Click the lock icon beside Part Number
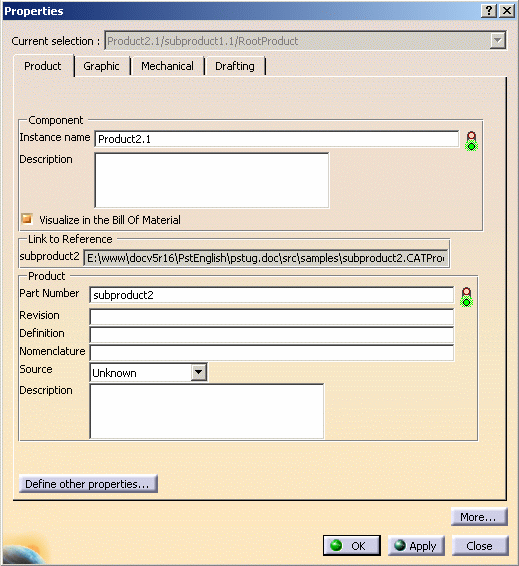 click(467, 297)
